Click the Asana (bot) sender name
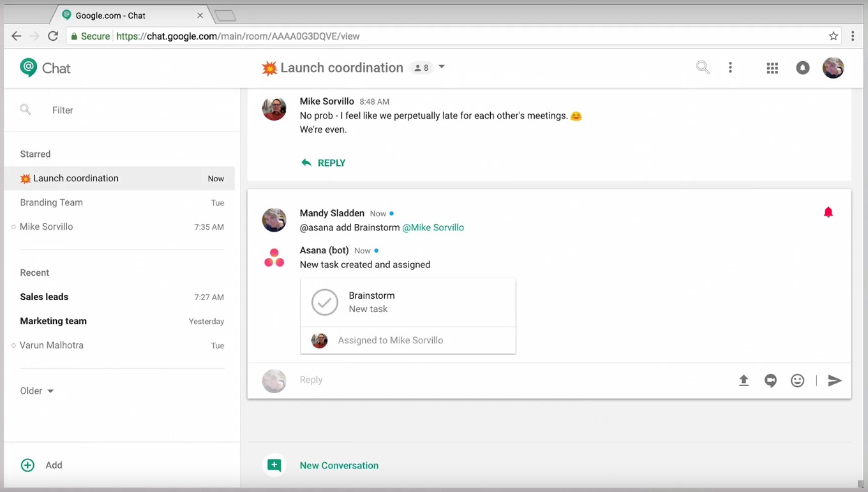Screen dimensions: 868x492 (x=324, y=250)
